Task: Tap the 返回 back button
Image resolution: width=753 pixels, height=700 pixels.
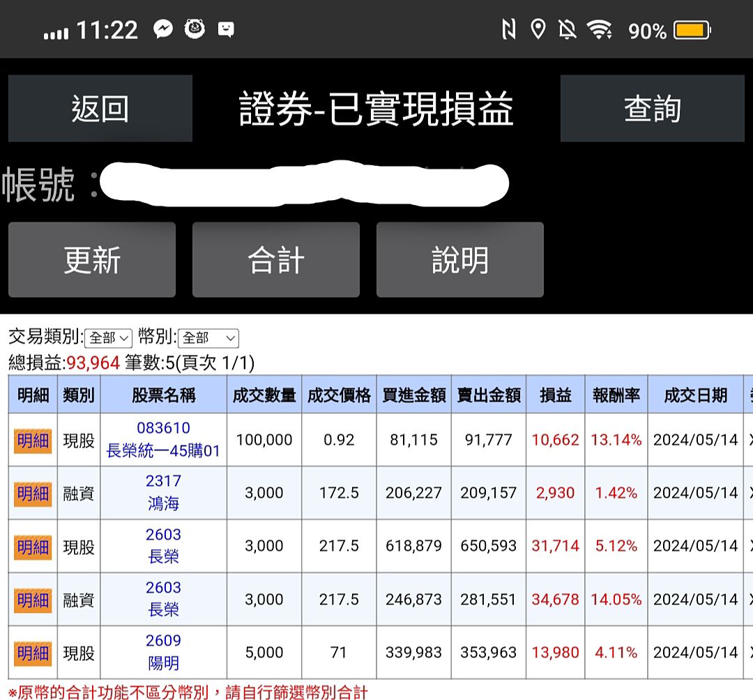Action: [x=100, y=108]
